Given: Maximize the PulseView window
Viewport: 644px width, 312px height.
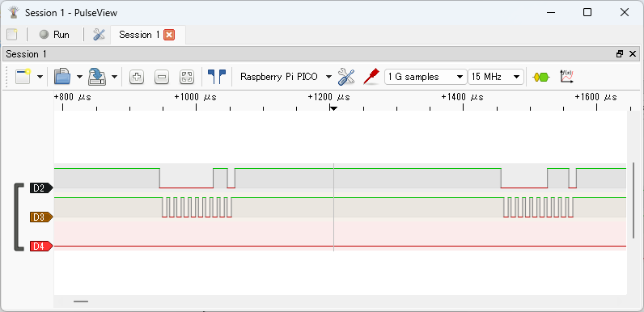Looking at the screenshot, I should click(587, 12).
